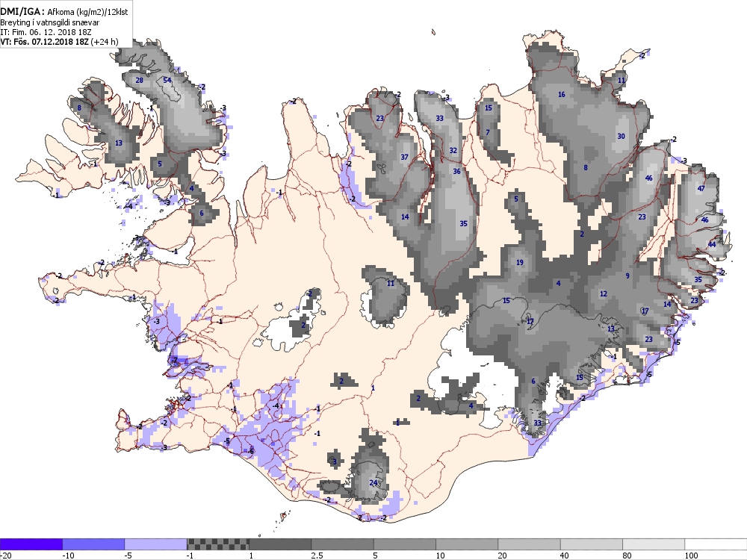
Task: Click the "24" value on the southern glacier
Action: coord(373,483)
